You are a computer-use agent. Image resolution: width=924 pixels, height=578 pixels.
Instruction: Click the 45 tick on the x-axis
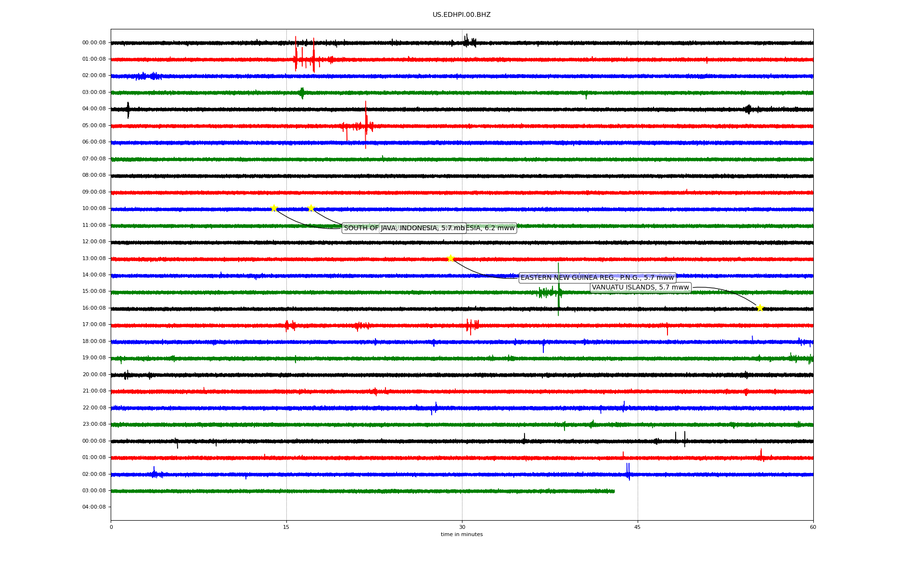(x=638, y=527)
